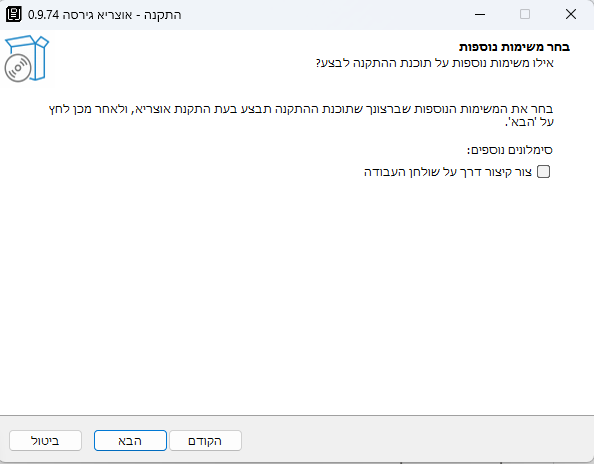Click the second instruction line "על 'הבא'."
The image size is (594, 464).
click(x=529, y=122)
